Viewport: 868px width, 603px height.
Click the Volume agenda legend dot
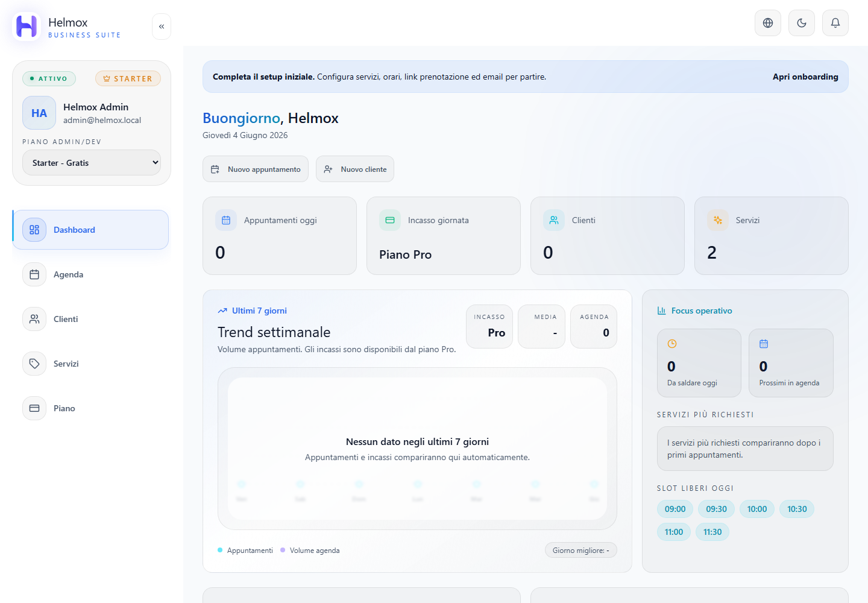(283, 550)
